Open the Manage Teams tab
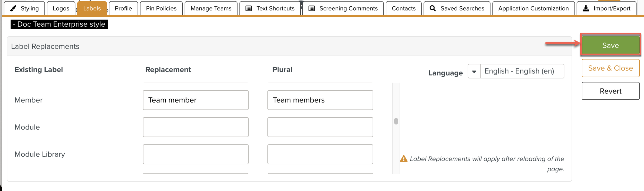This screenshot has width=644, height=191. click(211, 9)
